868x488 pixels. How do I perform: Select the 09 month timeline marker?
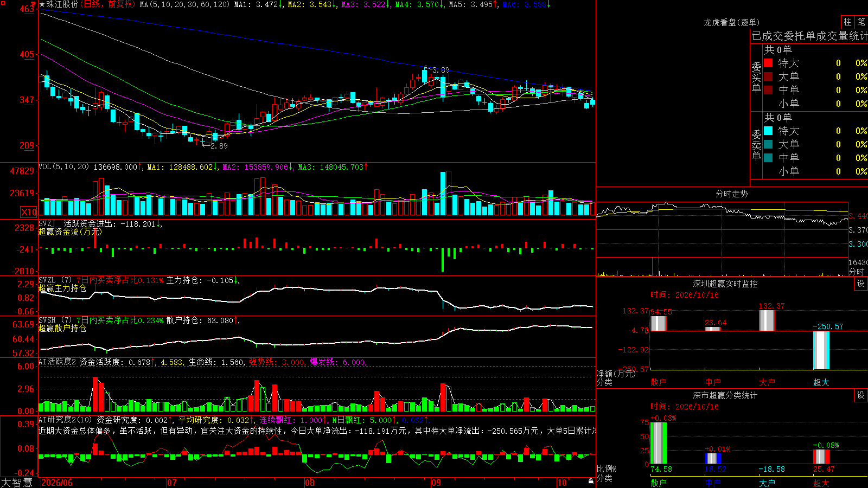[436, 483]
